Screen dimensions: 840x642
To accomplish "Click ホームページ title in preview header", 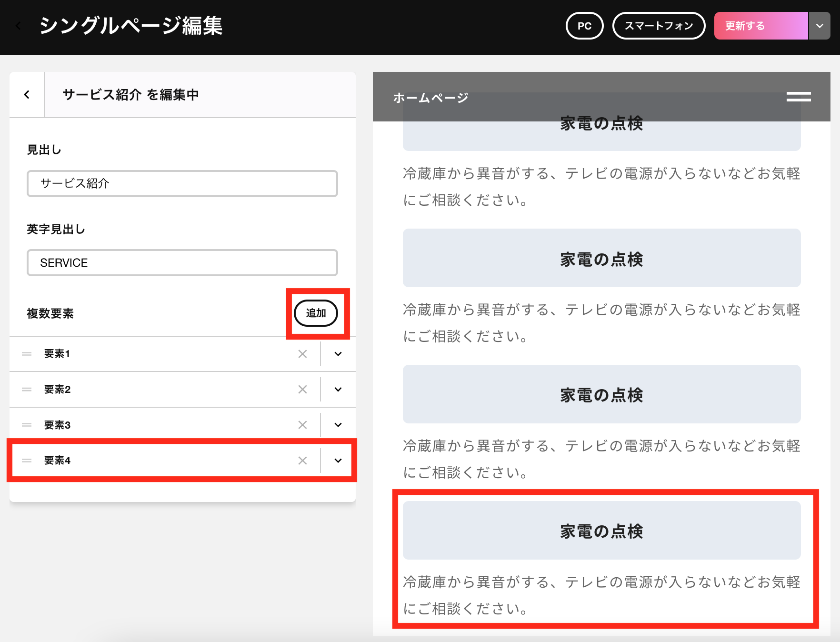I will click(431, 98).
